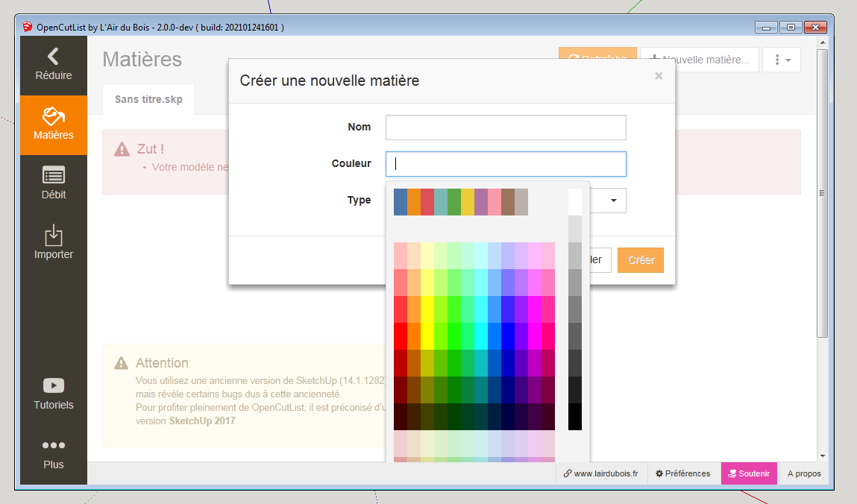Pick the pure orange swatch in the grid

click(x=414, y=336)
